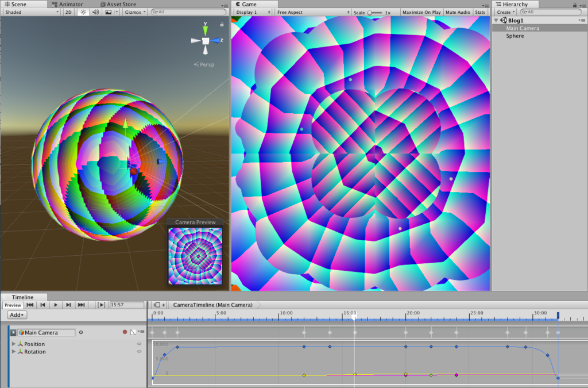588x388 pixels.
Task: Click Scene view search field
Action: [x=188, y=12]
